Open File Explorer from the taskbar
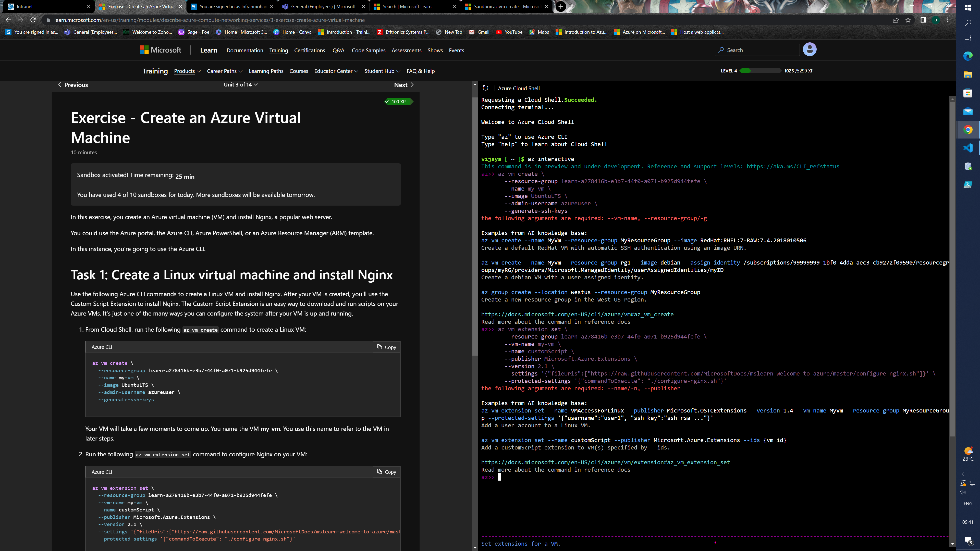 tap(968, 74)
